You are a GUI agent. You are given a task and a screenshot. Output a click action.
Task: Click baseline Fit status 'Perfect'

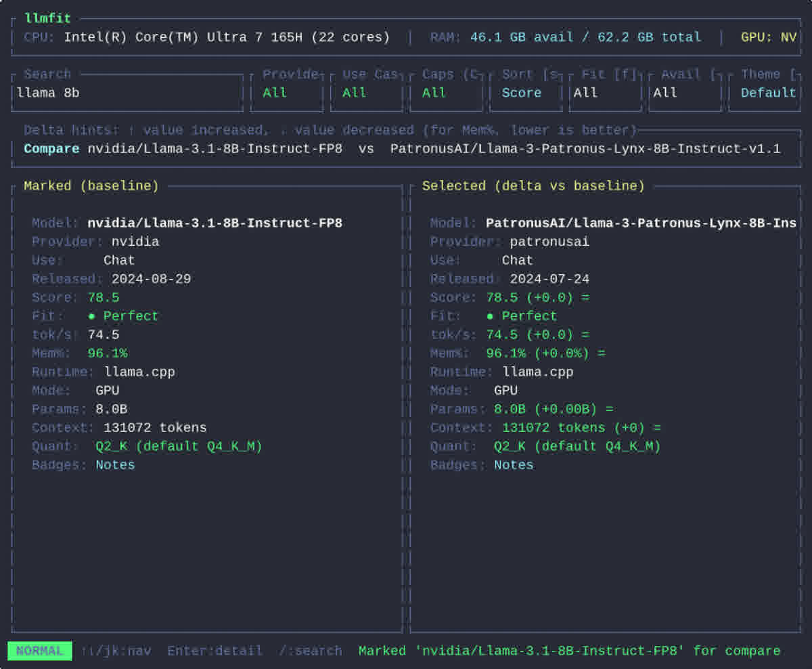pos(123,316)
